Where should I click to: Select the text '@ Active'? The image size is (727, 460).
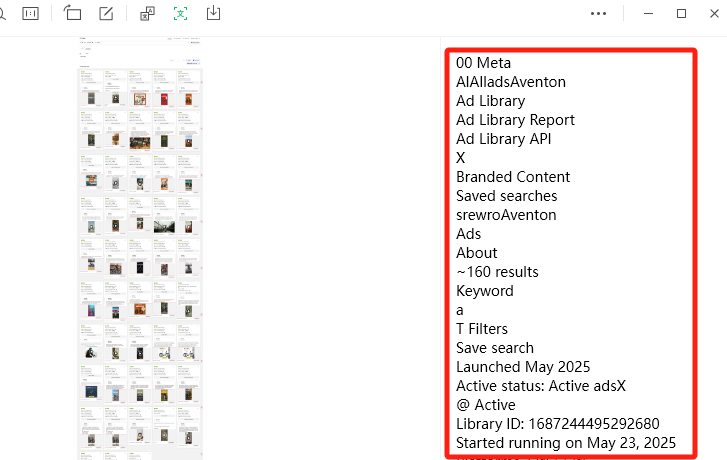pyautogui.click(x=485, y=405)
